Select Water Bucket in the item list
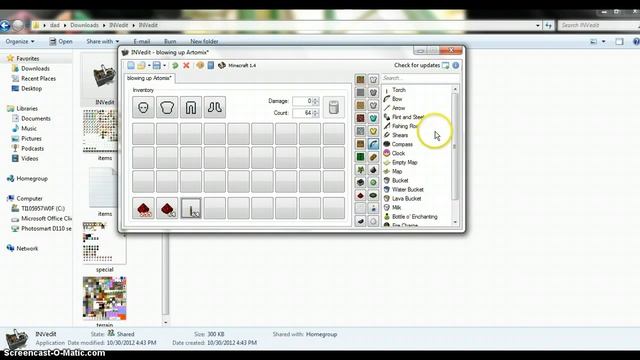640x360 pixels. 407,190
